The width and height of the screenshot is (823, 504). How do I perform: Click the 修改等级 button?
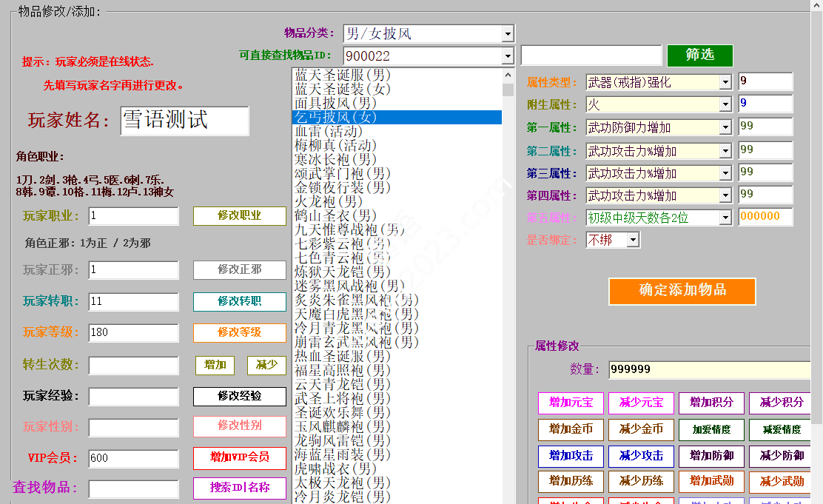pyautogui.click(x=239, y=333)
